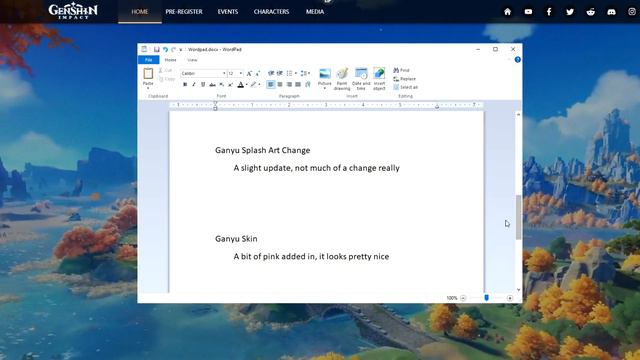Align text right
The image size is (640, 360).
(x=289, y=84)
